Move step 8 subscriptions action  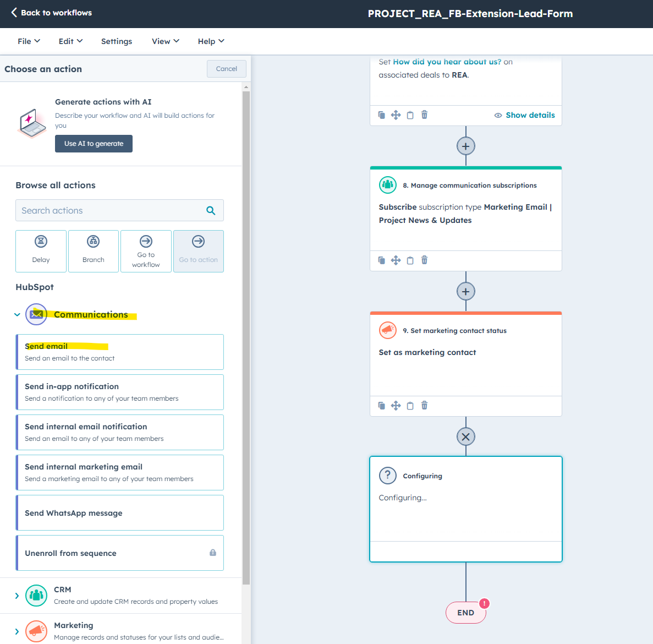(396, 260)
